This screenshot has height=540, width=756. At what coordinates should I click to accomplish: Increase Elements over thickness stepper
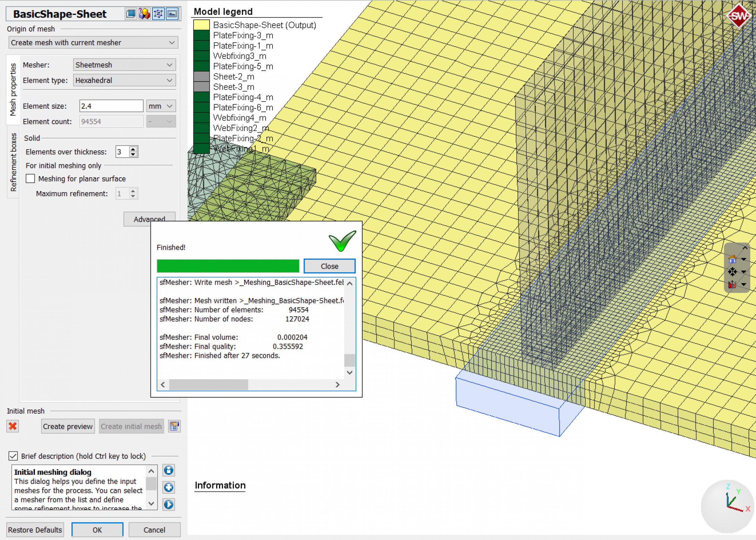click(x=133, y=149)
